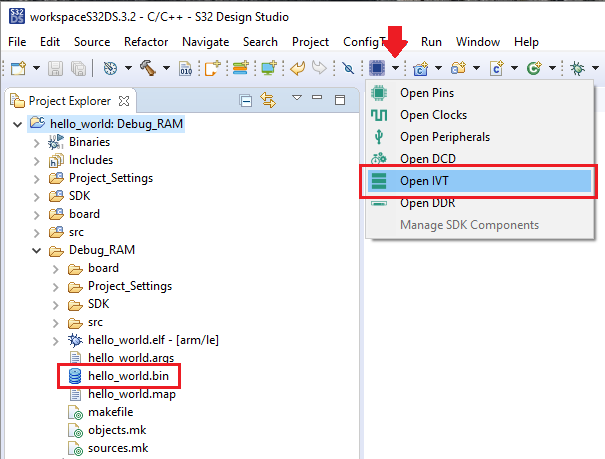Image resolution: width=605 pixels, height=459 pixels.
Task: Collapse the hello_world: Debug_RAM project
Action: point(17,124)
